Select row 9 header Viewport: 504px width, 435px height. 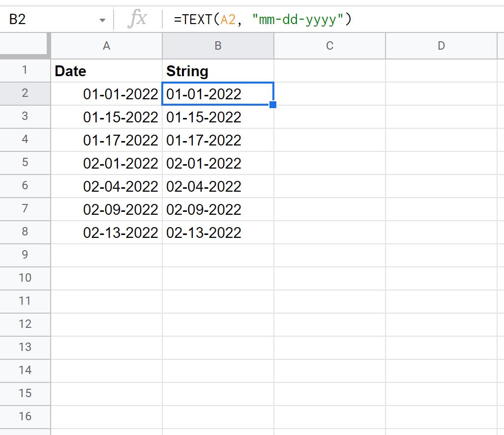[x=25, y=255]
